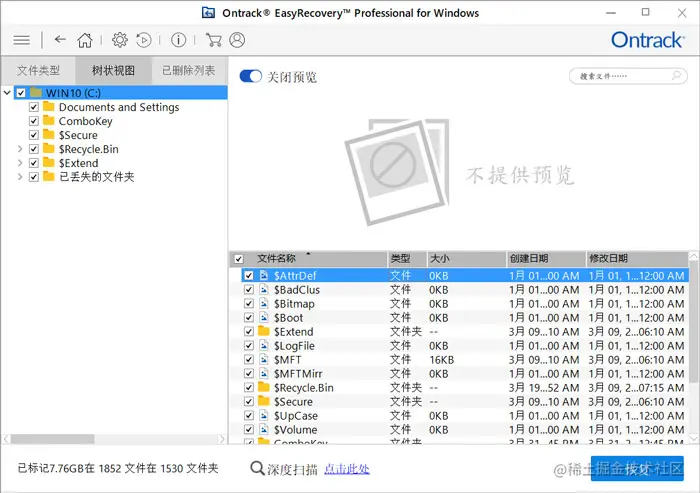Uncheck the $Bitmap file checkbox
The width and height of the screenshot is (700, 493).
coord(249,303)
